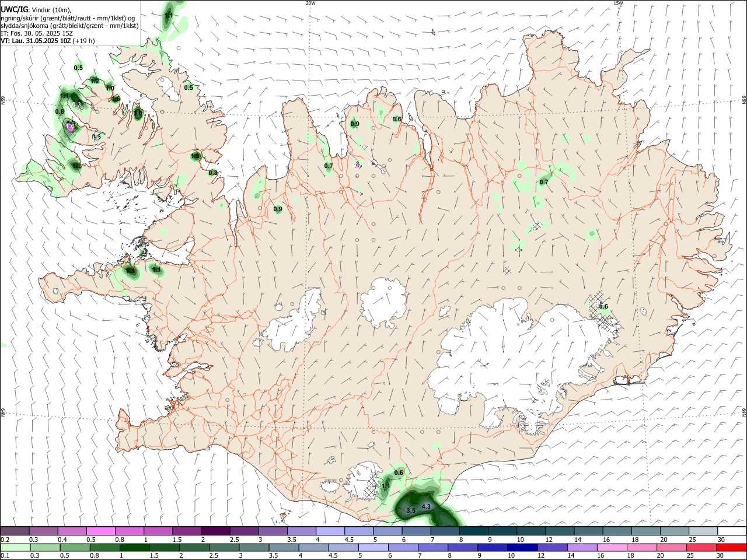Click the crimson lower-row swatch between 25 and 30

(701, 547)
